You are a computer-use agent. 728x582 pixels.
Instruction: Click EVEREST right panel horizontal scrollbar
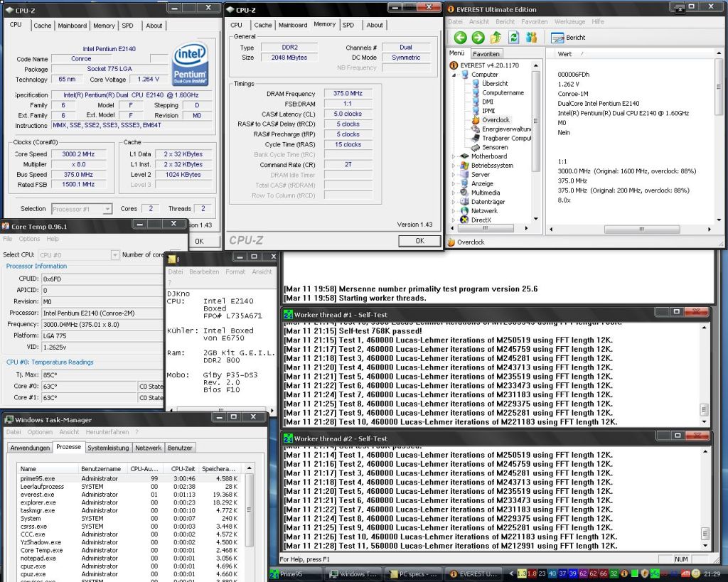[x=642, y=229]
